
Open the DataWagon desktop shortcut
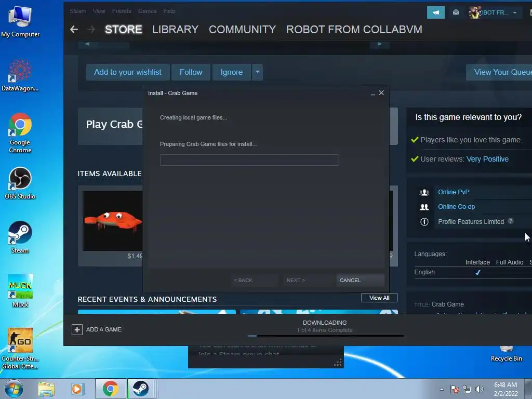click(x=20, y=75)
